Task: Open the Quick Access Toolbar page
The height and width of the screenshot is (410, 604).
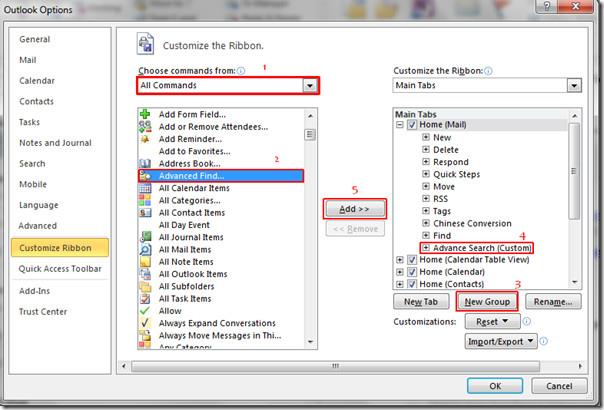Action: 60,269
